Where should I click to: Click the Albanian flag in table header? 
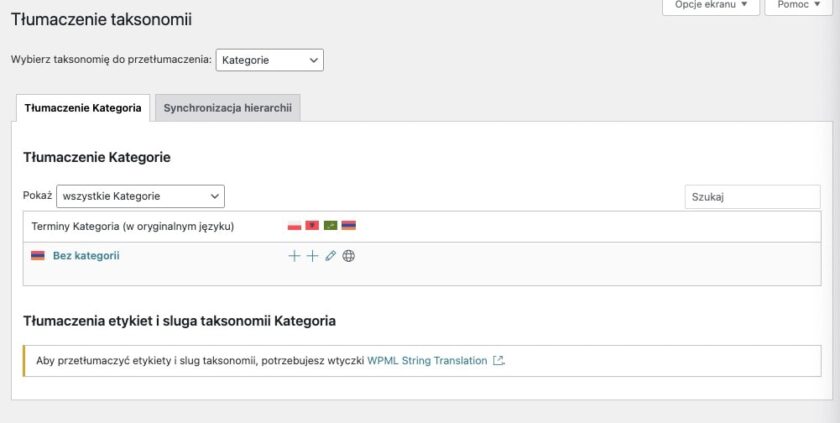tap(312, 226)
